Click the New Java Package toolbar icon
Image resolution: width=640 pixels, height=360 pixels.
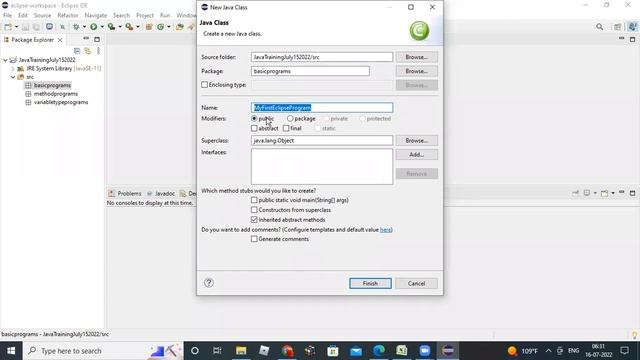point(149,27)
